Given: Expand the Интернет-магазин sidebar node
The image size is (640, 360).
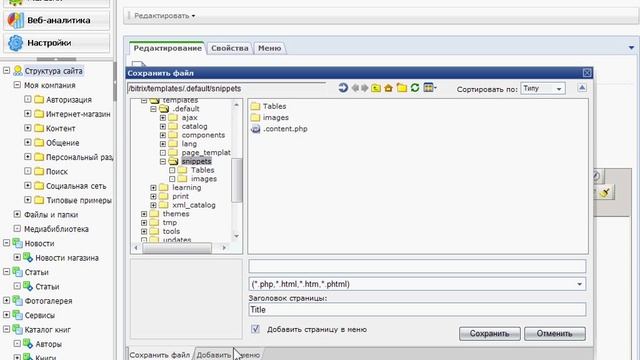Looking at the screenshot, I should pyautogui.click(x=28, y=113).
